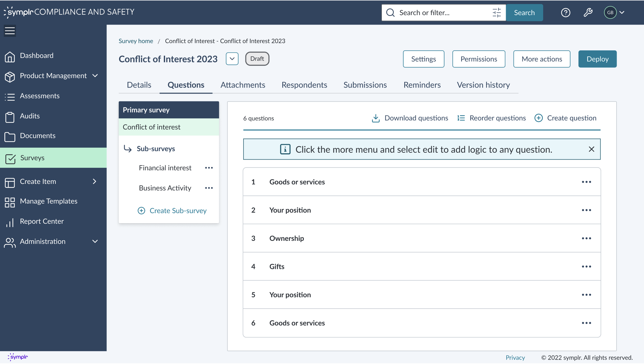This screenshot has height=364, width=644.
Task: Dismiss the logic info banner
Action: (x=591, y=149)
